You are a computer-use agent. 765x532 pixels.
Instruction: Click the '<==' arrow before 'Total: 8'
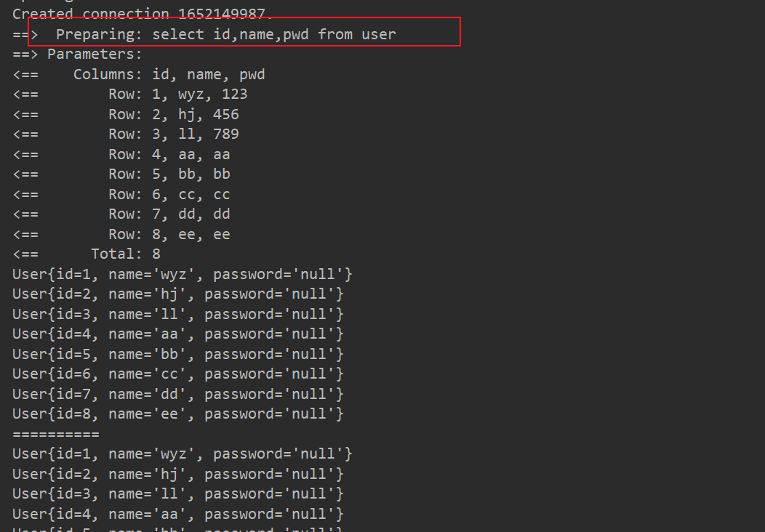click(x=25, y=254)
